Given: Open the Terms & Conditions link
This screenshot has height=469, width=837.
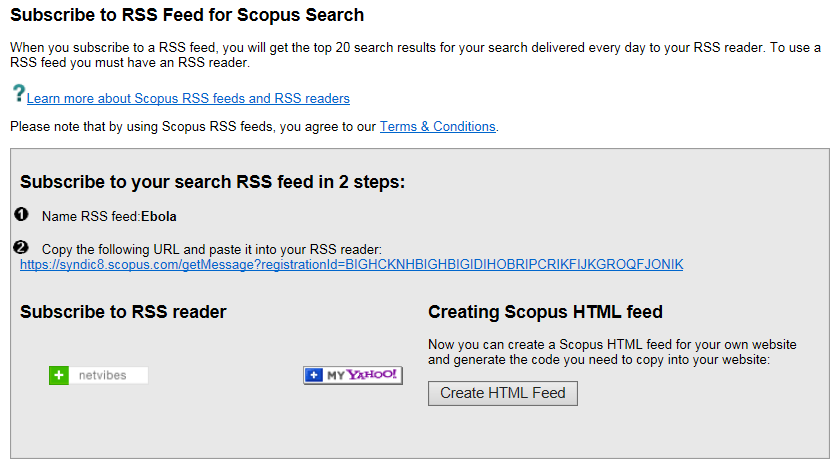Looking at the screenshot, I should coord(437,127).
